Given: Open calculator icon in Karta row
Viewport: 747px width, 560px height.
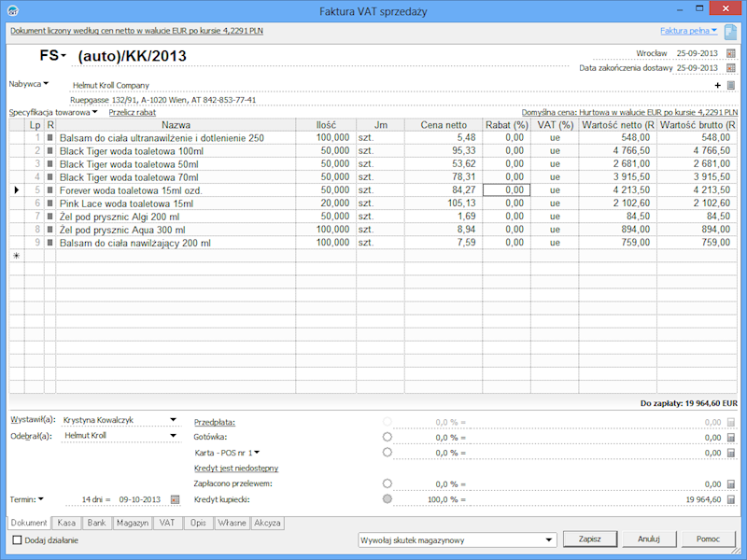Looking at the screenshot, I should [731, 453].
